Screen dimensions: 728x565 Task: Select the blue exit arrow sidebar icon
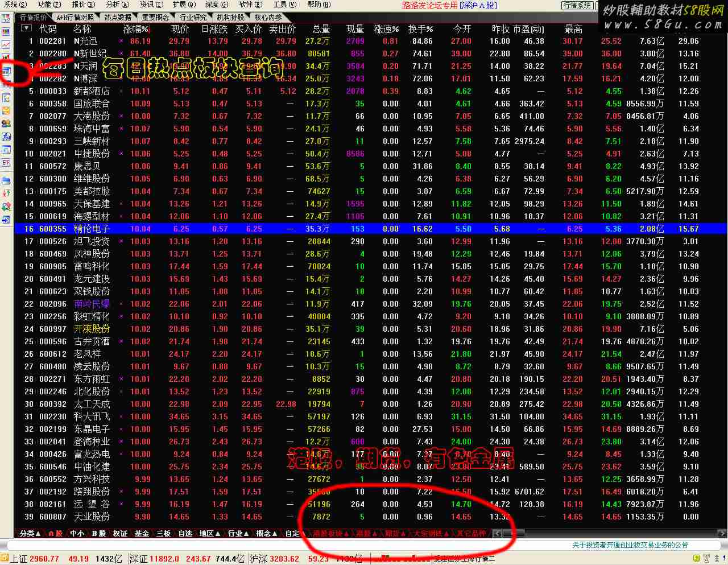6,220
